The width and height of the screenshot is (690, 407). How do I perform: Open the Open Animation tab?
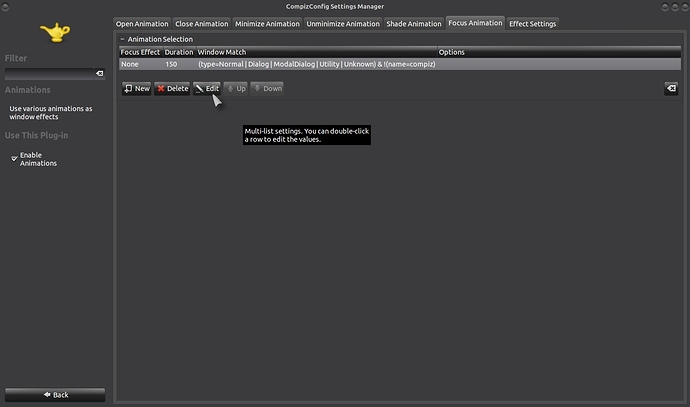142,24
